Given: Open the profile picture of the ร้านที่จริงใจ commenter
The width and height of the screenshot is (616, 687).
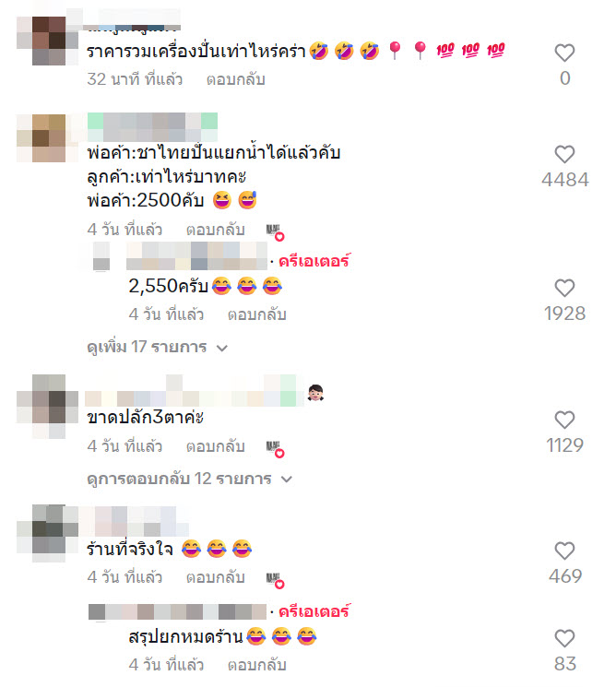Looking at the screenshot, I should coord(47,533).
